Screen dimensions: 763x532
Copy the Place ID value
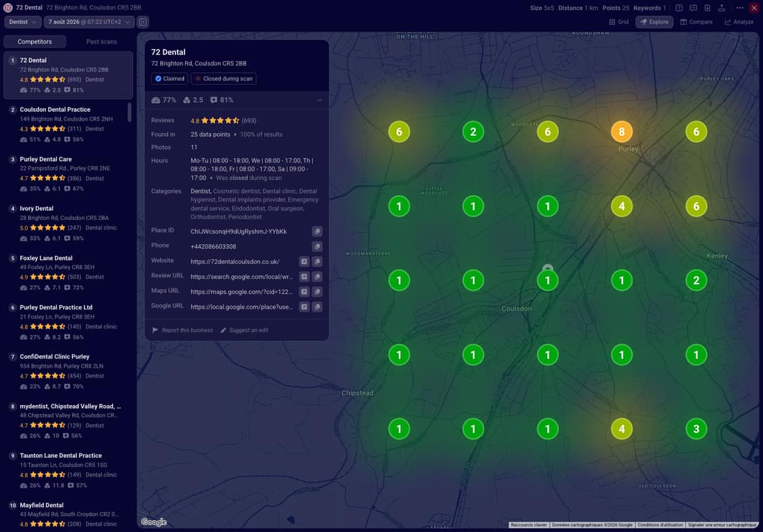coord(317,231)
